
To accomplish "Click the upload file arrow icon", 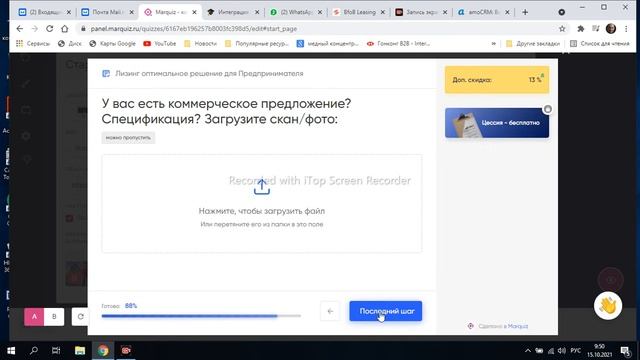I will [x=262, y=187].
